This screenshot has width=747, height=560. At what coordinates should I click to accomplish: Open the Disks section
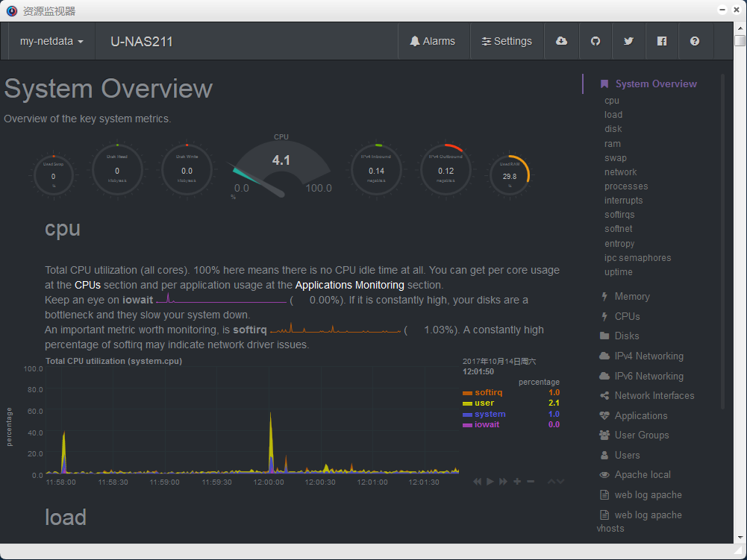tap(619, 336)
